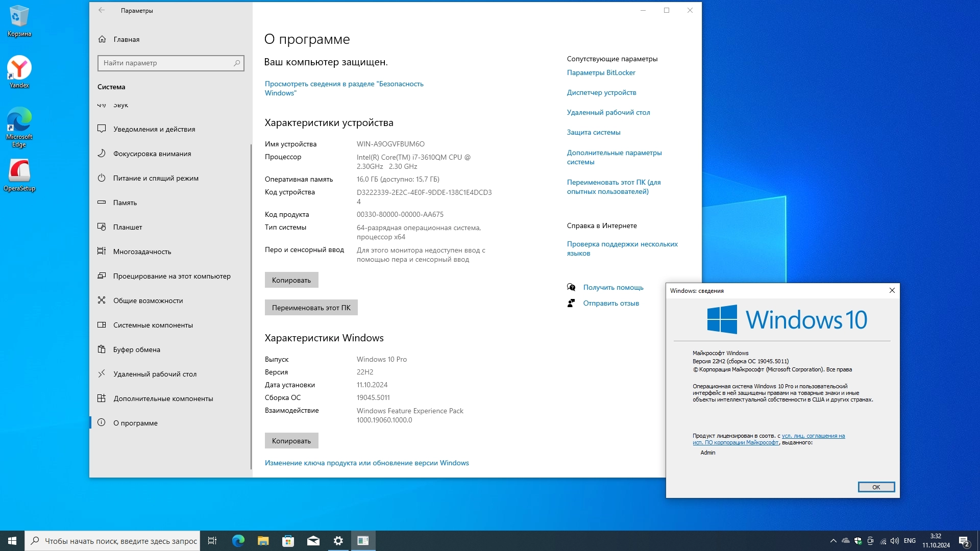
Task: Open File Explorer from taskbar
Action: click(x=263, y=541)
